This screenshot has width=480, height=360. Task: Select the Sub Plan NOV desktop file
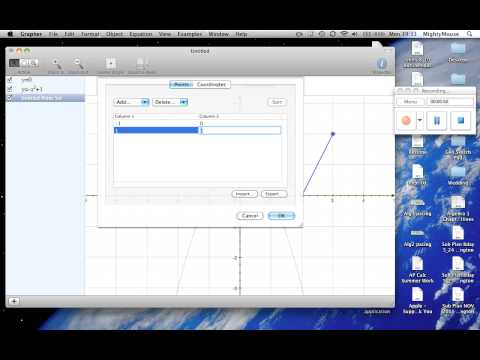(458, 300)
